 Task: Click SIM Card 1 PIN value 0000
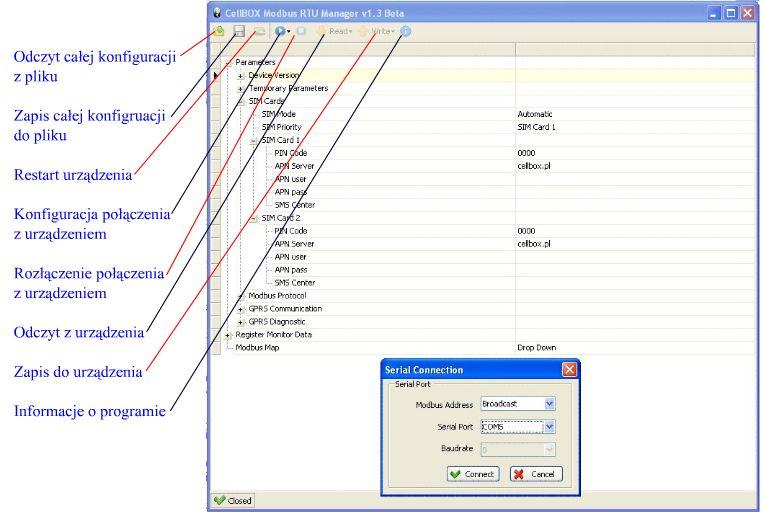pyautogui.click(x=526, y=153)
